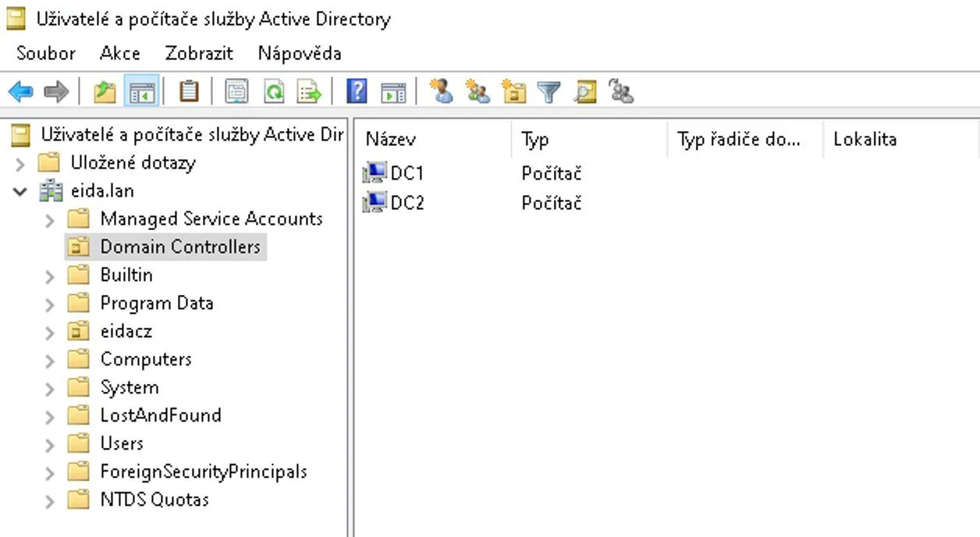Click the Find objects toolbar icon
The image size is (980, 537).
(584, 92)
